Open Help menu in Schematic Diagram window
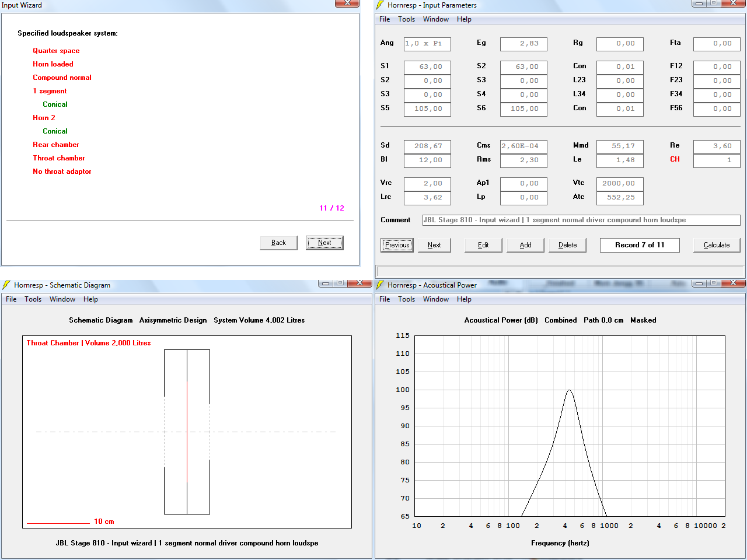747x560 pixels. coord(90,299)
